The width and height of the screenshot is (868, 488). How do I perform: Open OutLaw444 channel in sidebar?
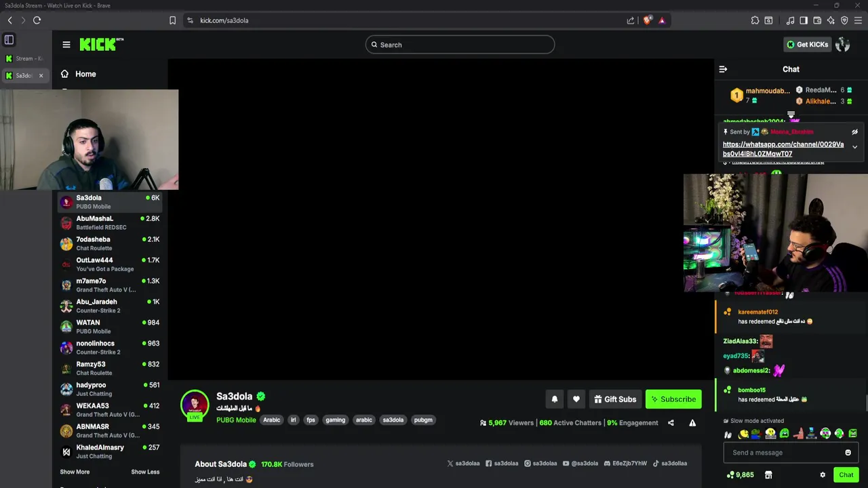tap(110, 264)
